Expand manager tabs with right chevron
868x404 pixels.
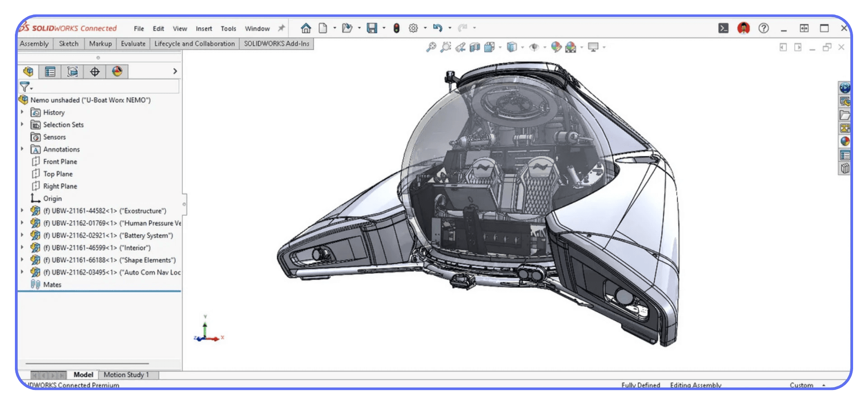point(175,71)
